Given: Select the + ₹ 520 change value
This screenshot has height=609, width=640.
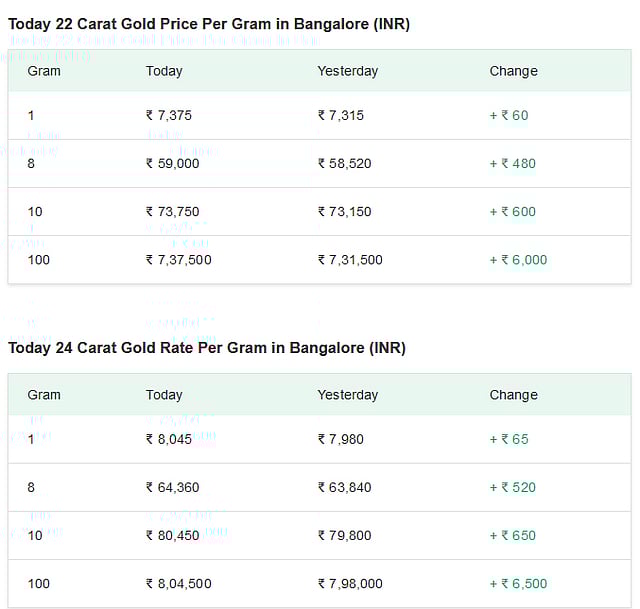Looking at the screenshot, I should pyautogui.click(x=513, y=487).
